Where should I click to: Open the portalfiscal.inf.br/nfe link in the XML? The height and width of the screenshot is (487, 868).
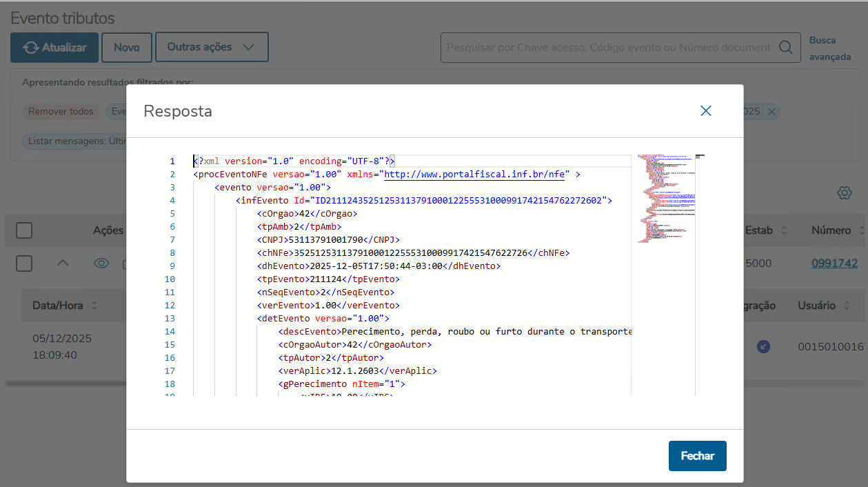pyautogui.click(x=474, y=175)
